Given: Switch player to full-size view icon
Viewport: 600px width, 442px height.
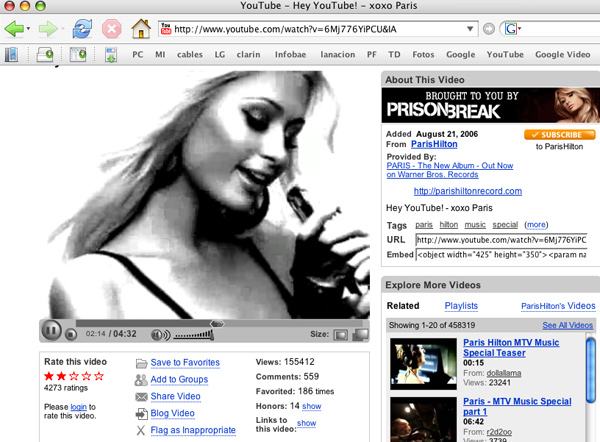Looking at the screenshot, I should (360, 334).
